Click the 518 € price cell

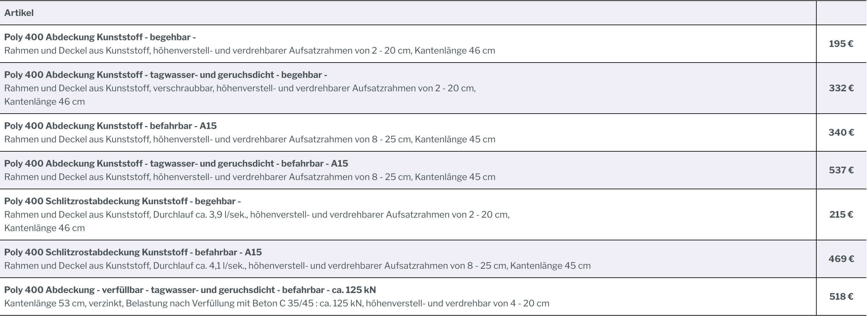click(841, 297)
